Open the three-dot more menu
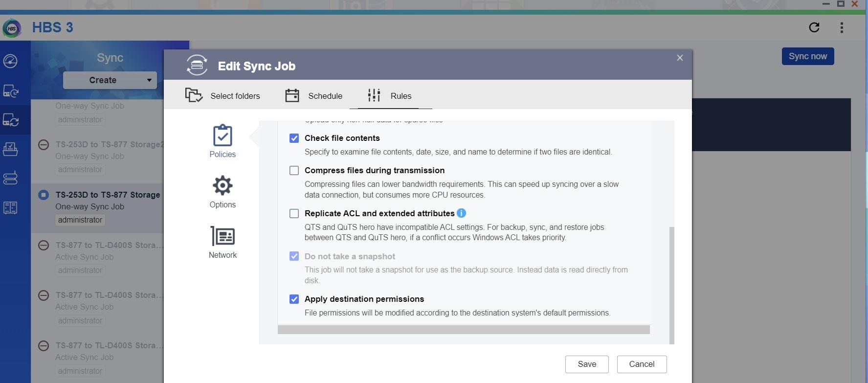The height and width of the screenshot is (383, 868). [842, 27]
